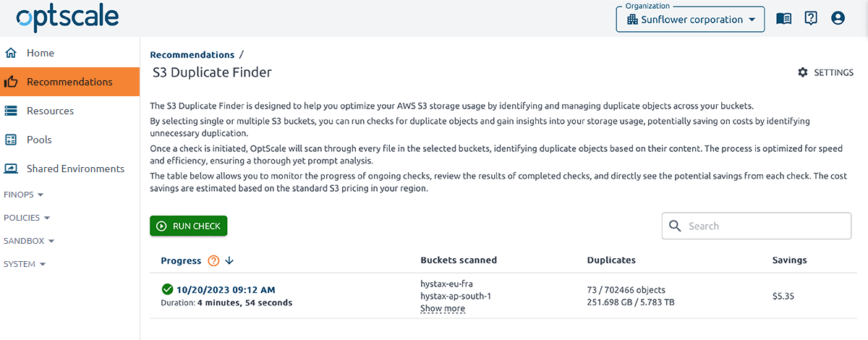Open the product tour help icon
Image resolution: width=868 pixels, height=340 pixels.
point(811,19)
